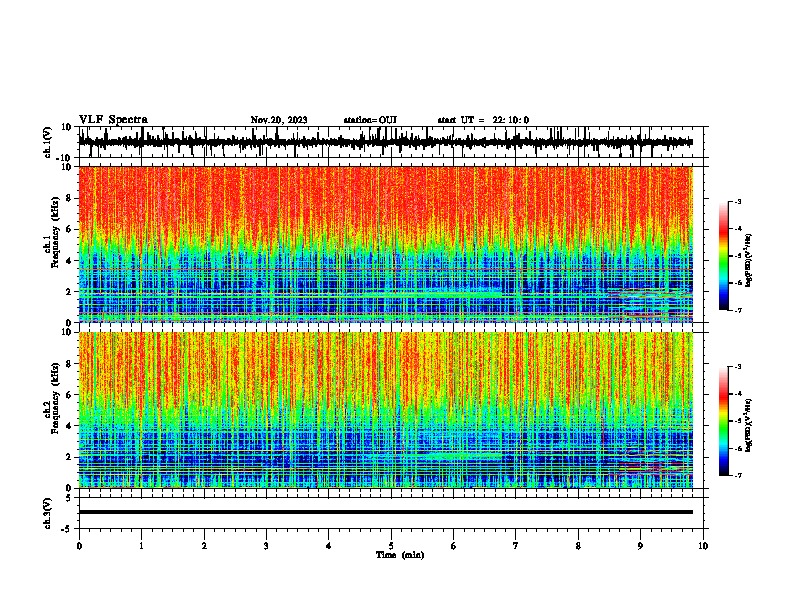Viewport: 792px width, 612px height.
Task: Click the ch.2 "Frequency (kHz)" axis label
Action: (x=55, y=398)
